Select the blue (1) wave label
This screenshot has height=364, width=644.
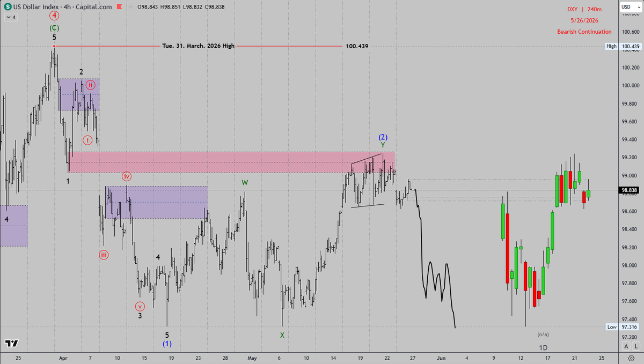tap(167, 344)
